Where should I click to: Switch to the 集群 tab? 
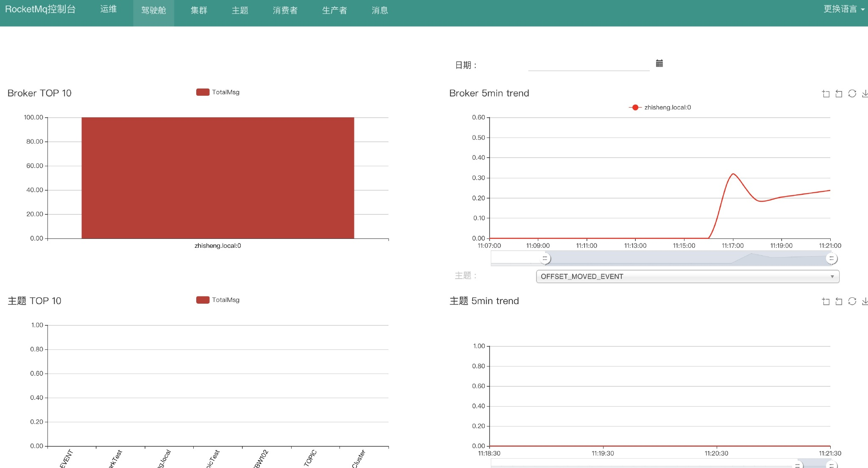click(x=199, y=10)
